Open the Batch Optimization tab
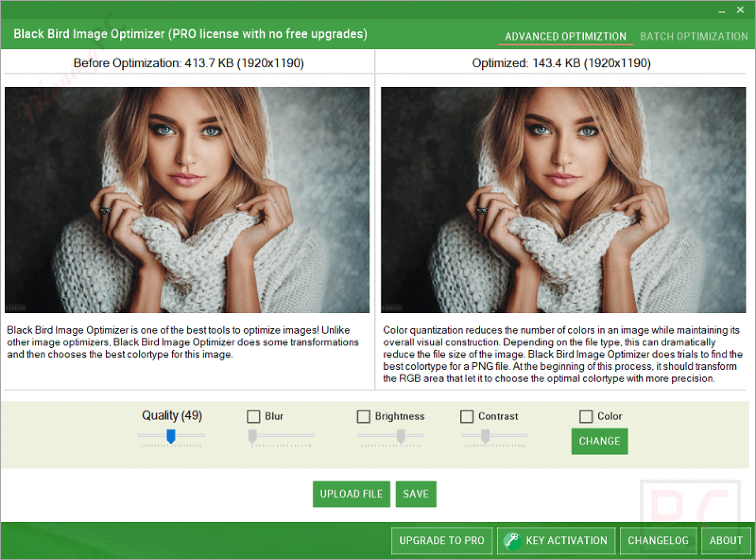This screenshot has width=756, height=560. (x=694, y=36)
